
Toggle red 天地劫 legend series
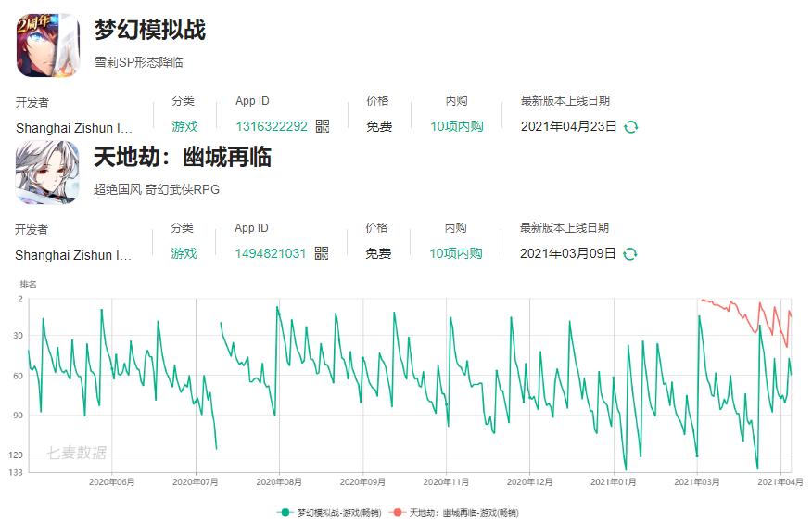[x=454, y=513]
